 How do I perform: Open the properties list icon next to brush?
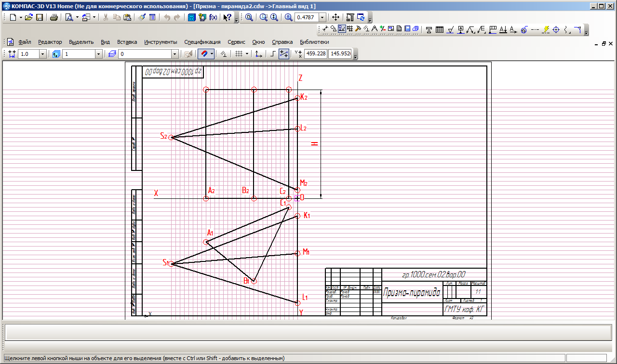(152, 17)
